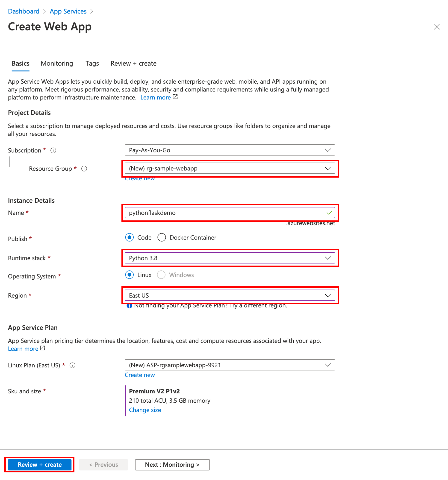The height and width of the screenshot is (480, 448).
Task: Click the blue region hint info icon
Action: coord(129,306)
